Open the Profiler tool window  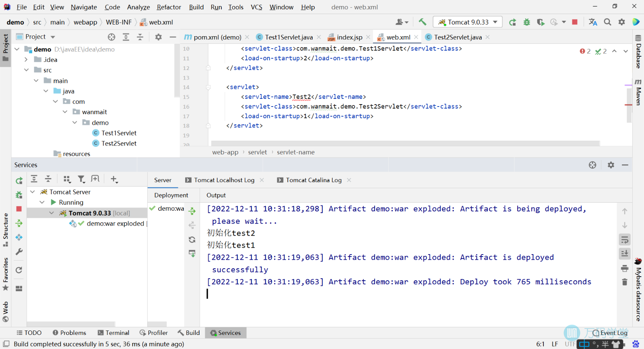[x=153, y=333]
